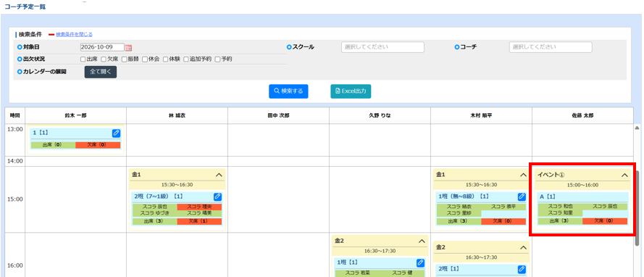Check the 追加予約 option

[186, 59]
